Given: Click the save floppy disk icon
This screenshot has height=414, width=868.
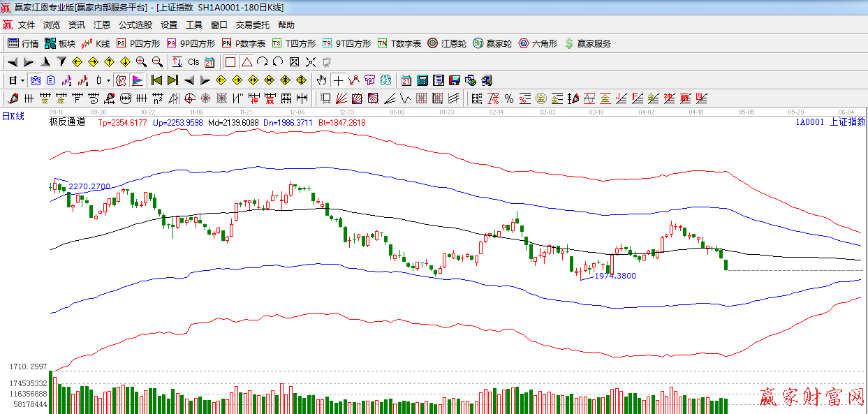Looking at the screenshot, I should coord(454,80).
